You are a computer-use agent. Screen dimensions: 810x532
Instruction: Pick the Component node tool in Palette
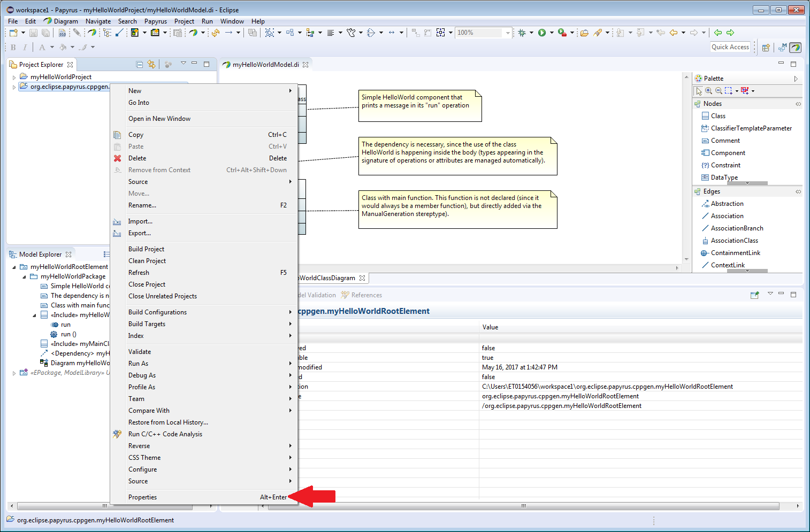728,153
